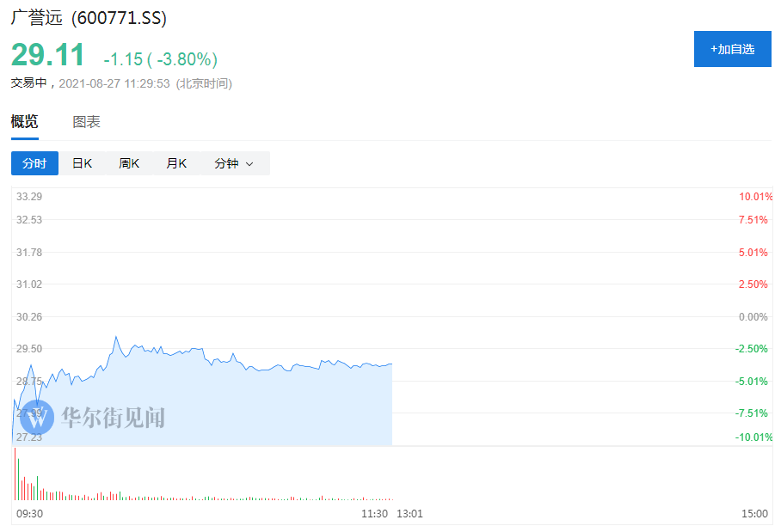Screen dimensions: 781x532
Task: Click the stock name 广誉远 title
Action: tap(37, 18)
